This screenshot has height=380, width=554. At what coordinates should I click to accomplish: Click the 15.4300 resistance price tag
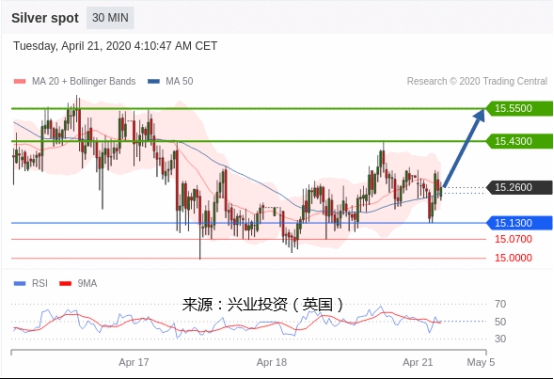(x=519, y=141)
